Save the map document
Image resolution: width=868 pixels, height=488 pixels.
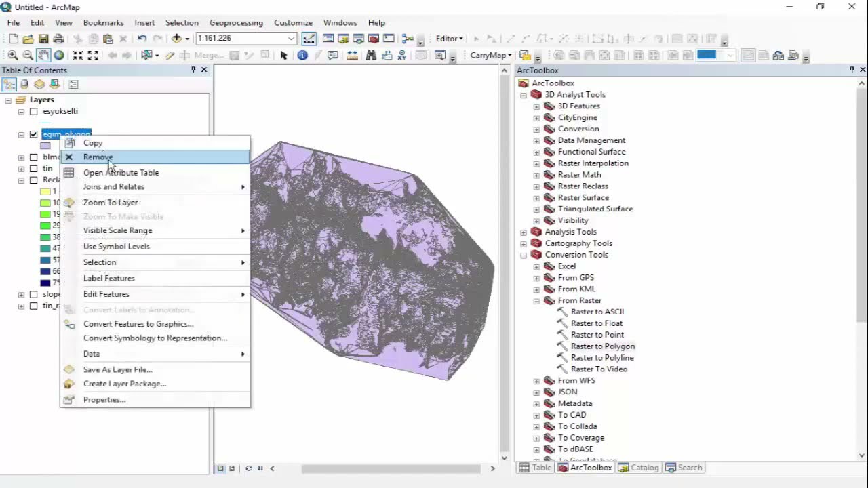[x=43, y=39]
